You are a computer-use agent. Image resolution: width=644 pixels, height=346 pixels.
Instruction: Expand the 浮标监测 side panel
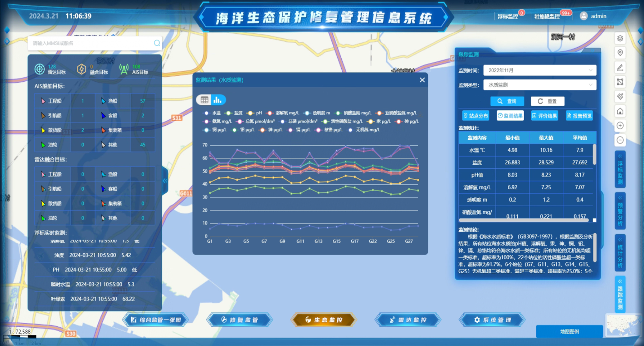point(620,170)
